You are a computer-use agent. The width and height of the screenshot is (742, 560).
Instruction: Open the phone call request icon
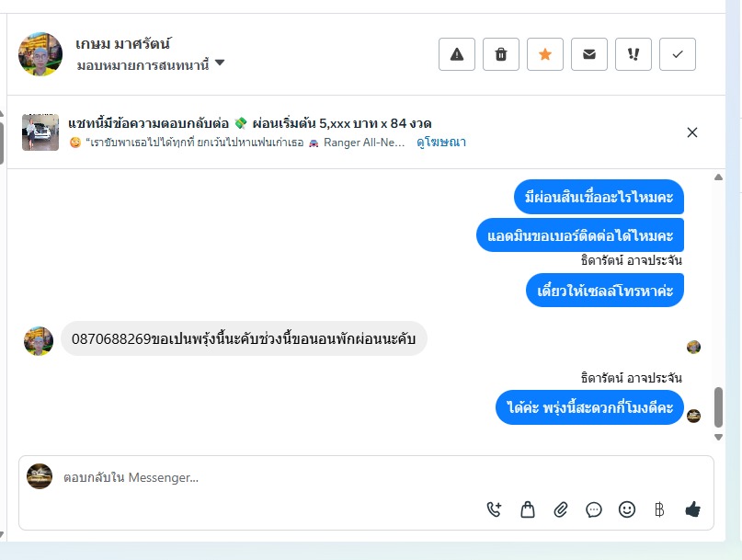pos(495,509)
